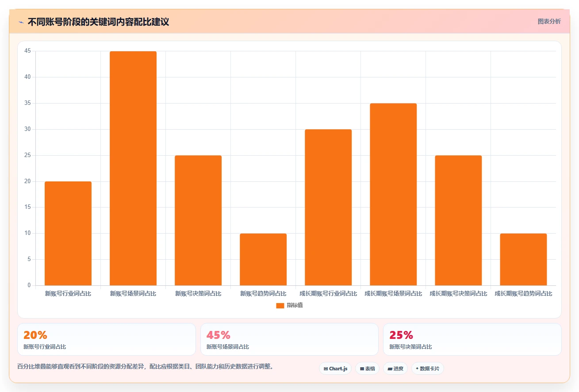Click the 图表分析 label in header

tap(549, 22)
